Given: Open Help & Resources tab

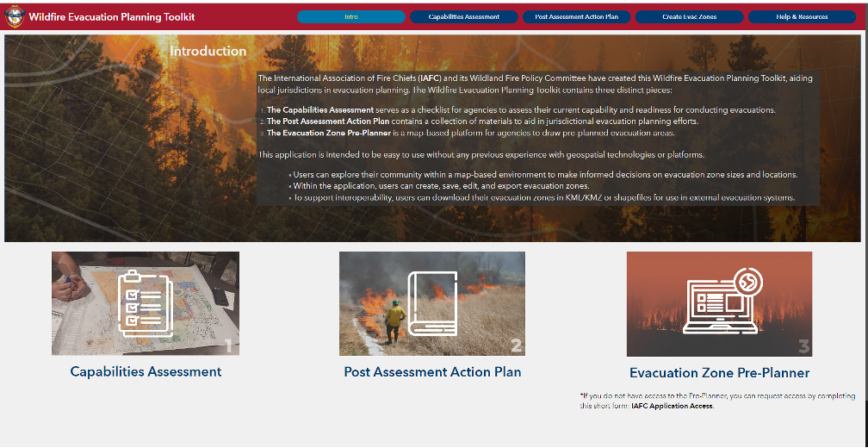Looking at the screenshot, I should [803, 16].
